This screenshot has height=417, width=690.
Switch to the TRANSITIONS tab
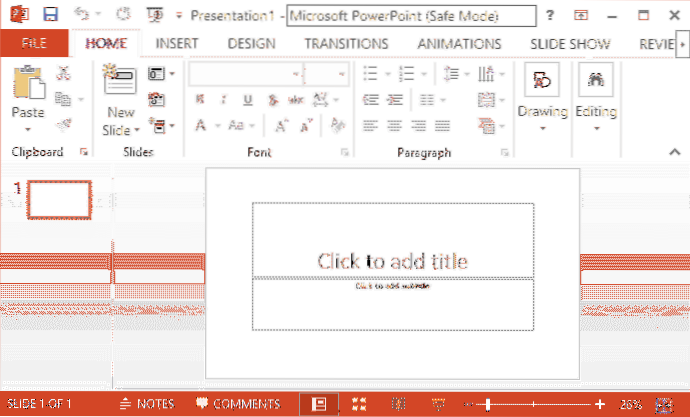pyautogui.click(x=331, y=44)
